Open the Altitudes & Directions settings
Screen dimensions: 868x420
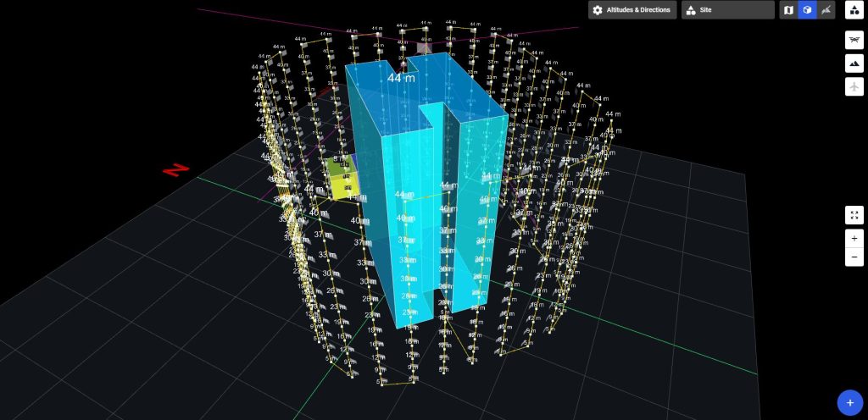(x=632, y=10)
